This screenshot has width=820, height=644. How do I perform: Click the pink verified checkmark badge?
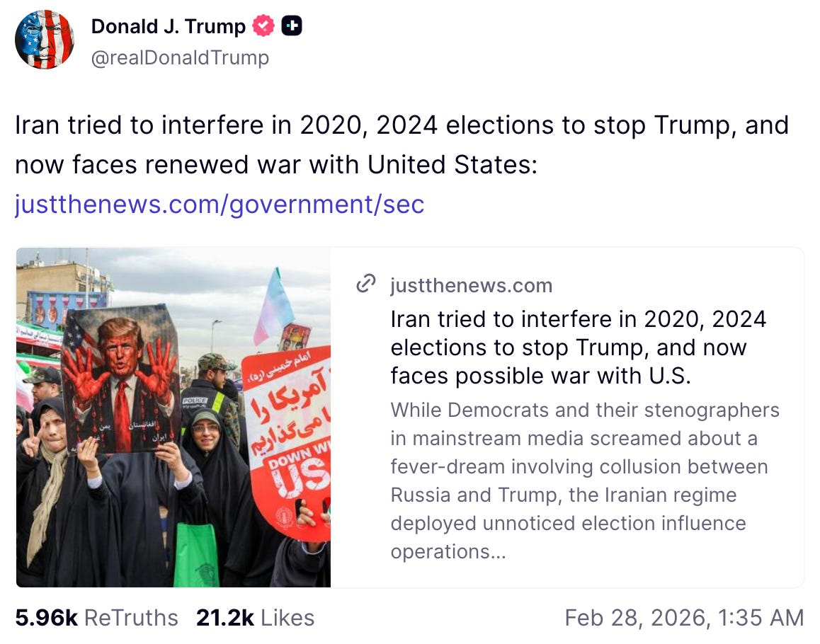tap(263, 25)
